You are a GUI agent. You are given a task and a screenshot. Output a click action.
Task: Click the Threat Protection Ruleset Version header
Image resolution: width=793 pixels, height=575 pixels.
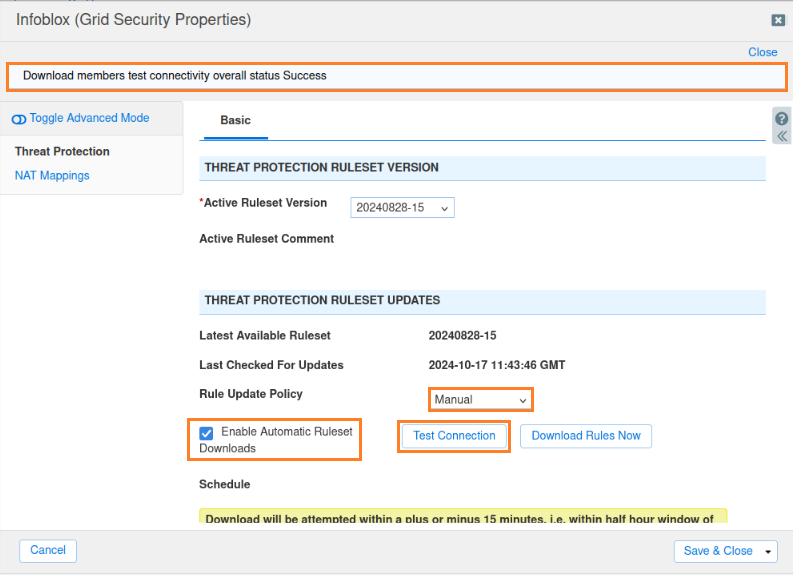482,168
